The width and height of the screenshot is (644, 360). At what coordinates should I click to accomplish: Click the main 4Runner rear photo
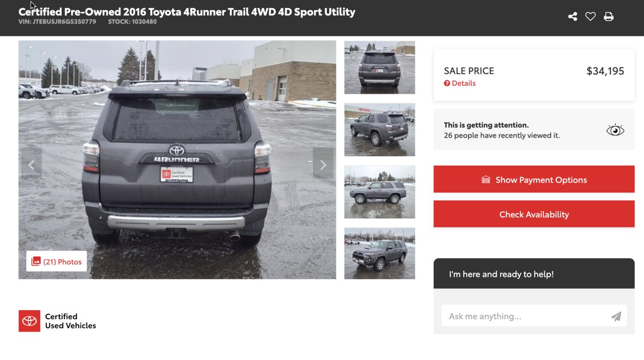[x=177, y=160]
